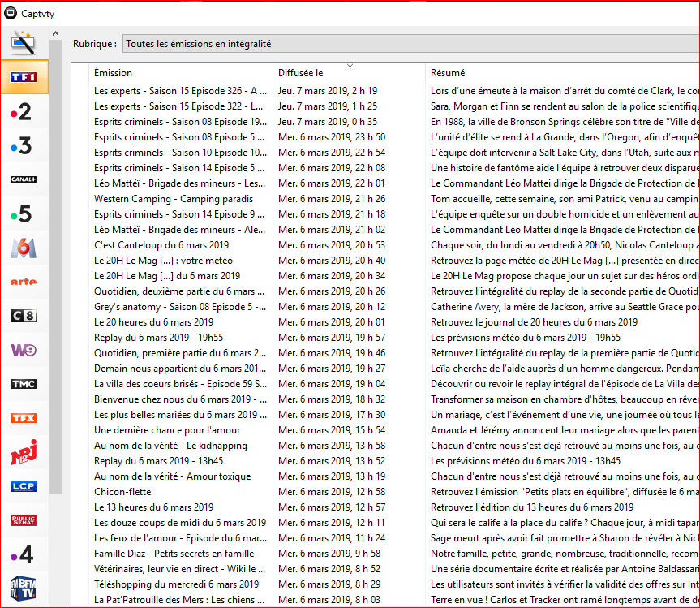Click the magic wand icon above TF1
The image size is (700, 608).
[x=24, y=43]
